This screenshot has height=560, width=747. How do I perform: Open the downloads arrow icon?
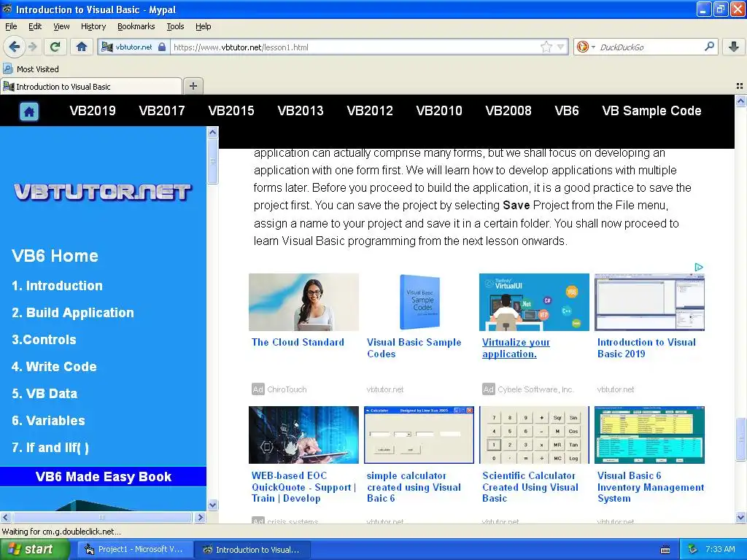coord(734,47)
